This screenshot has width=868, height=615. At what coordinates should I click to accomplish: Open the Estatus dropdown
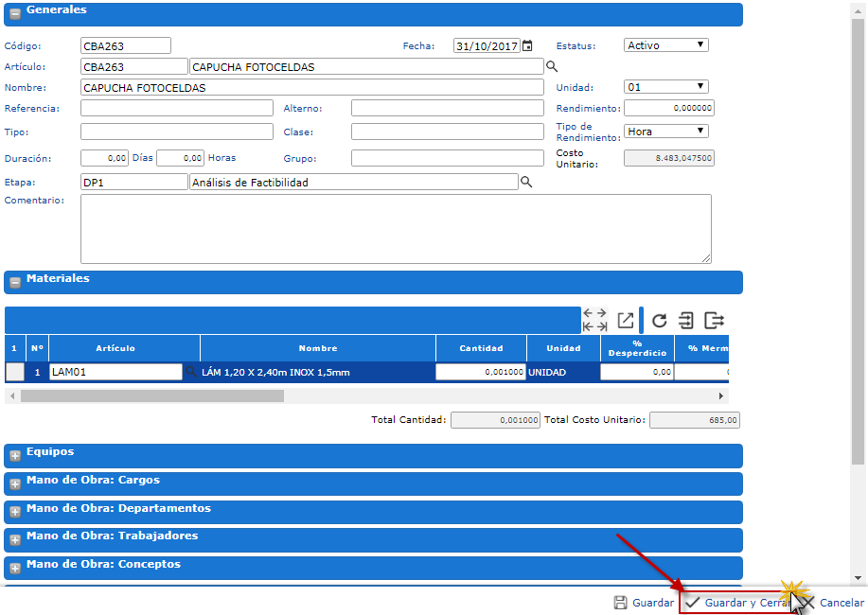(x=666, y=45)
